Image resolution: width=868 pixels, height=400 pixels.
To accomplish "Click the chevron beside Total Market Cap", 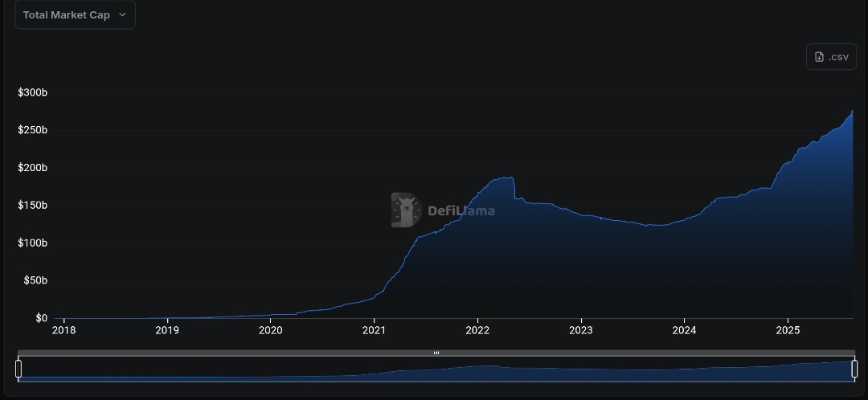I will tap(122, 14).
